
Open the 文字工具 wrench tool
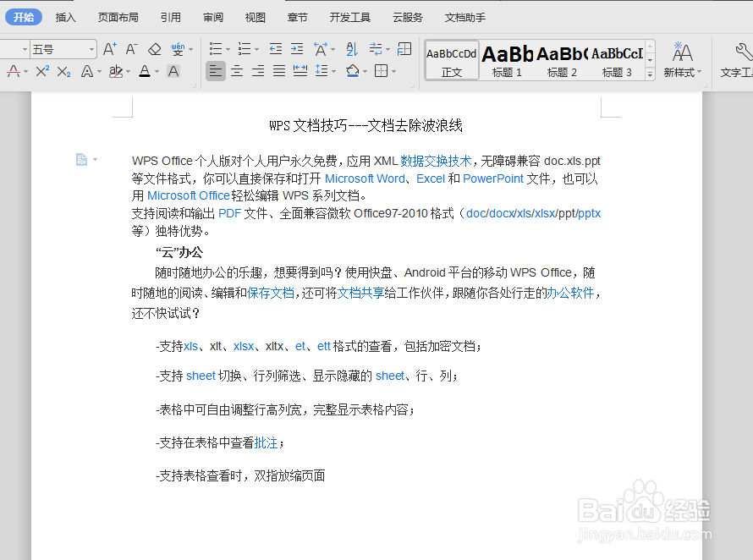736,60
